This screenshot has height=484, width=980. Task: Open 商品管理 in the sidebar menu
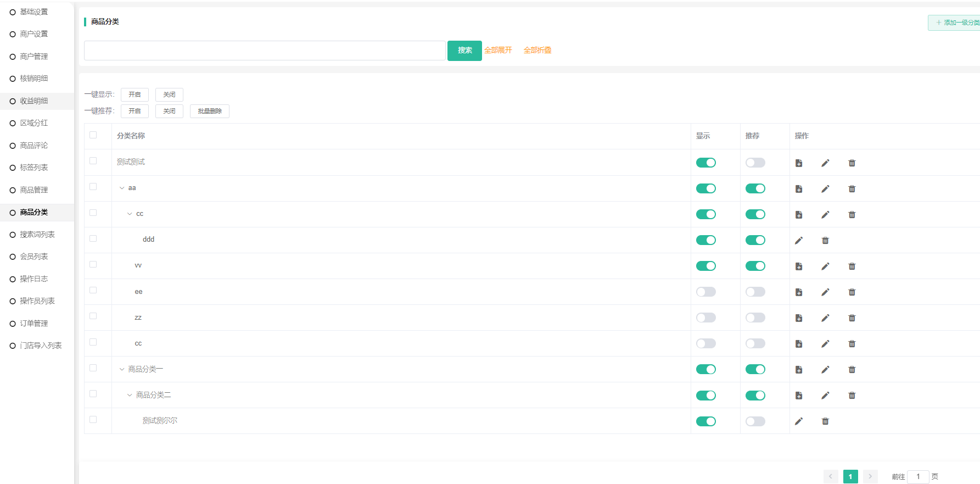[x=34, y=190]
